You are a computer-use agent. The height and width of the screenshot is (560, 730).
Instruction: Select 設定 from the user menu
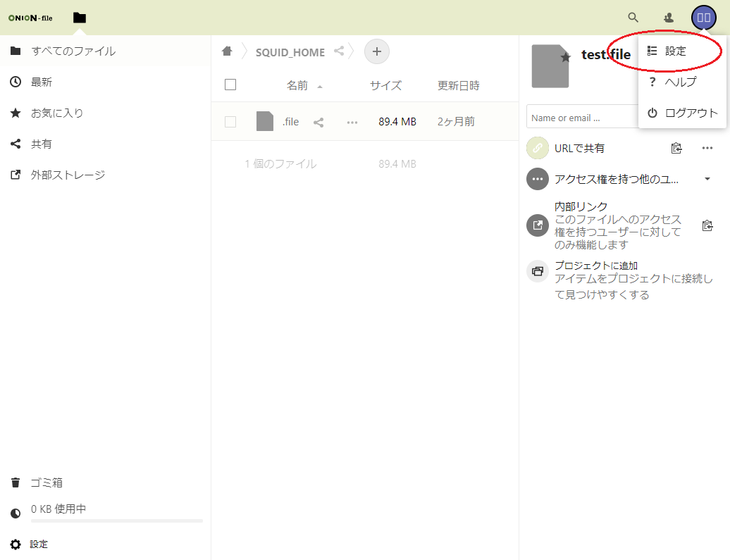click(675, 51)
